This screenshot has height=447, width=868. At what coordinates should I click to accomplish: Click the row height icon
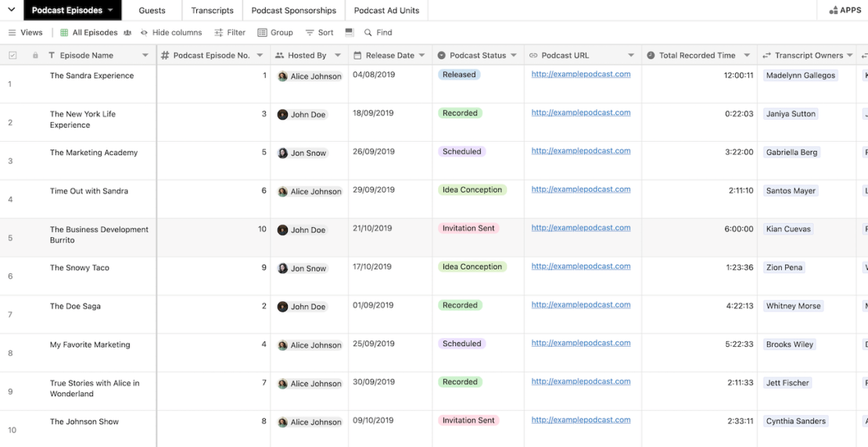coord(350,33)
